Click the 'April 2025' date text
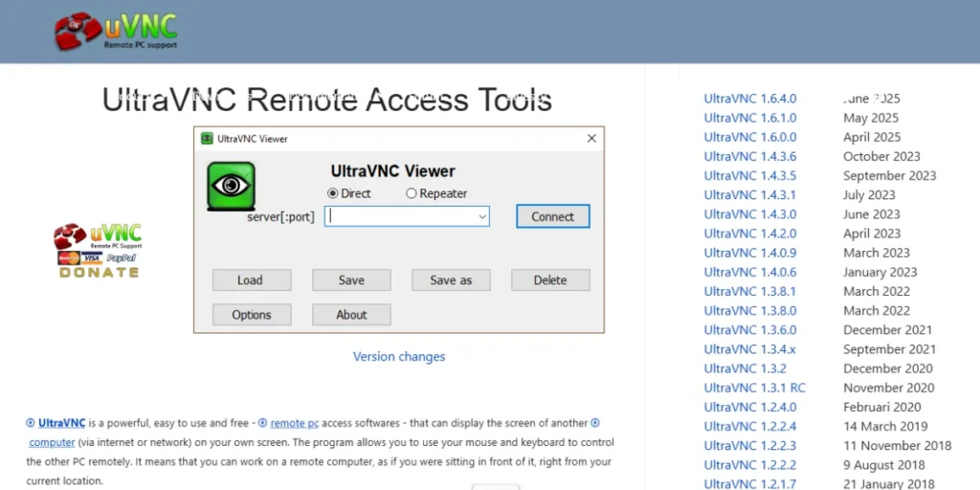 tap(872, 138)
